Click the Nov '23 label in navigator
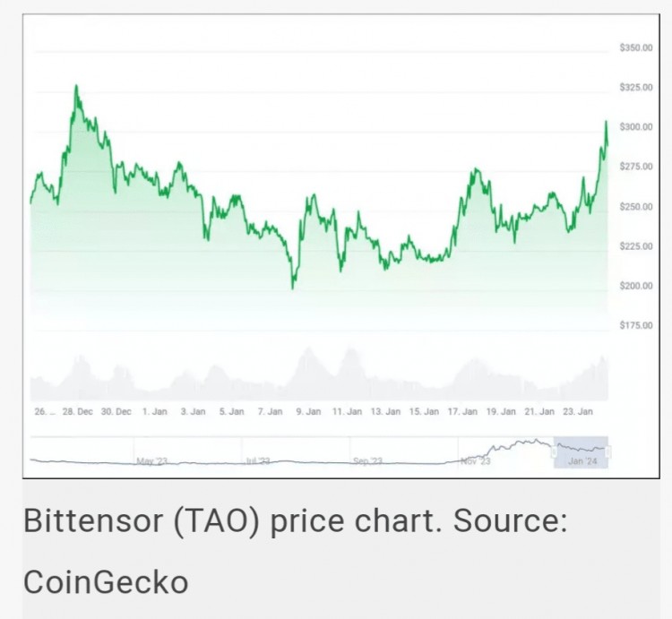The image size is (672, 619). pos(476,461)
